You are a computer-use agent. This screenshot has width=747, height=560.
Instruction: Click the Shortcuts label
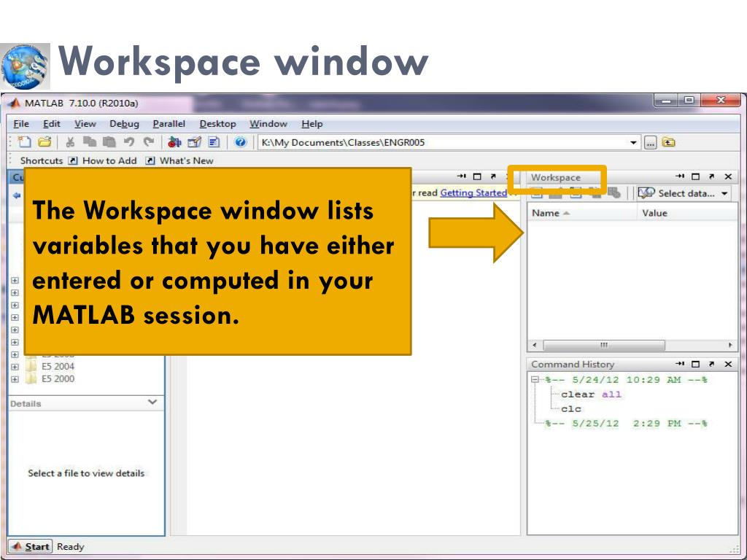[42, 160]
